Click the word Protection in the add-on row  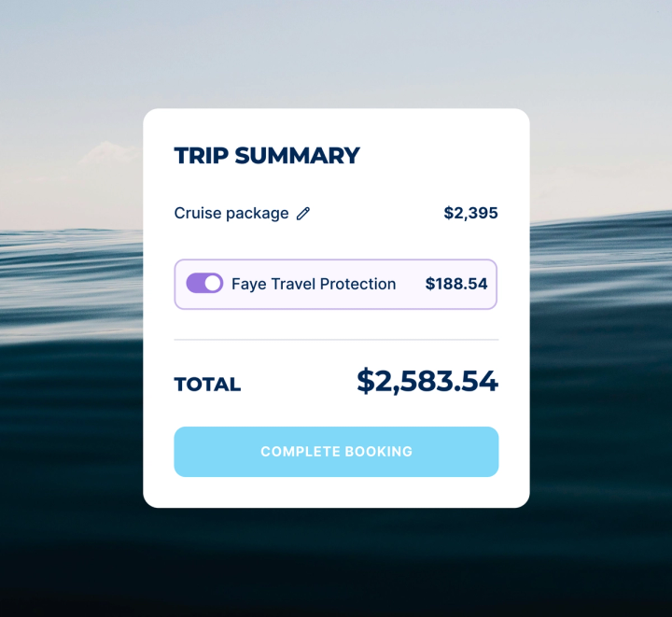pyautogui.click(x=357, y=284)
